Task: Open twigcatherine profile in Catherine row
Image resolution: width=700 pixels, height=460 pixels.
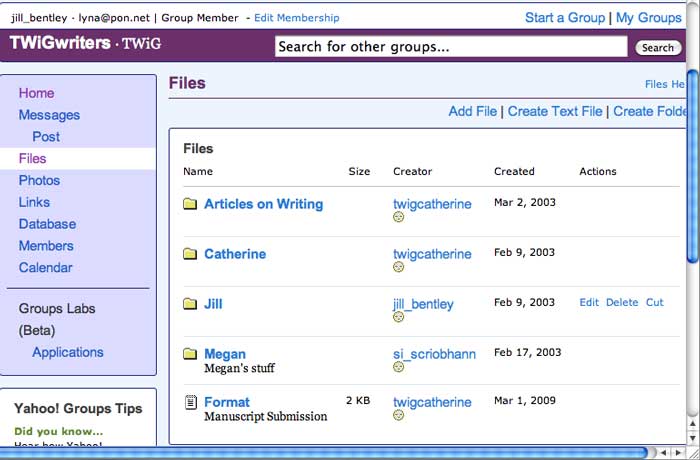Action: click(x=432, y=254)
